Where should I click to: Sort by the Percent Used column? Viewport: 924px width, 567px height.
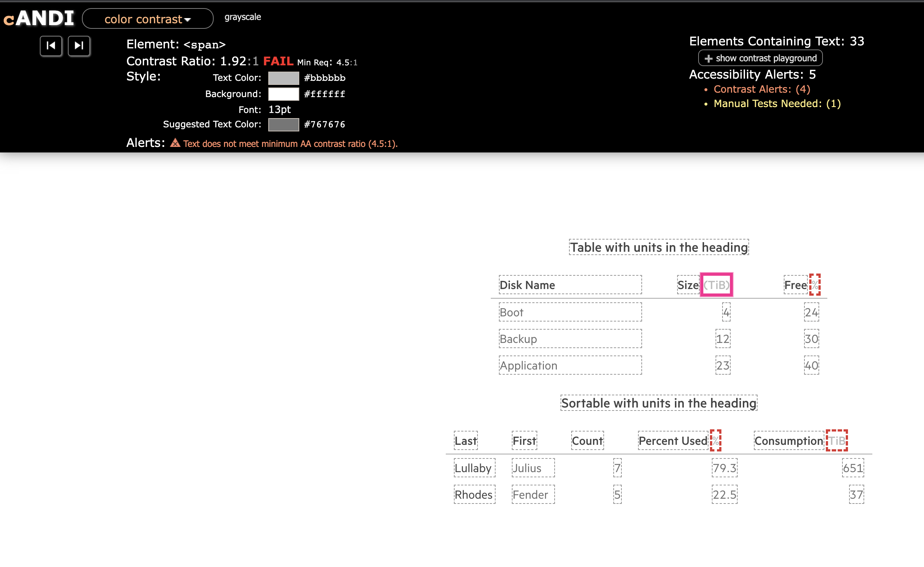click(x=673, y=440)
